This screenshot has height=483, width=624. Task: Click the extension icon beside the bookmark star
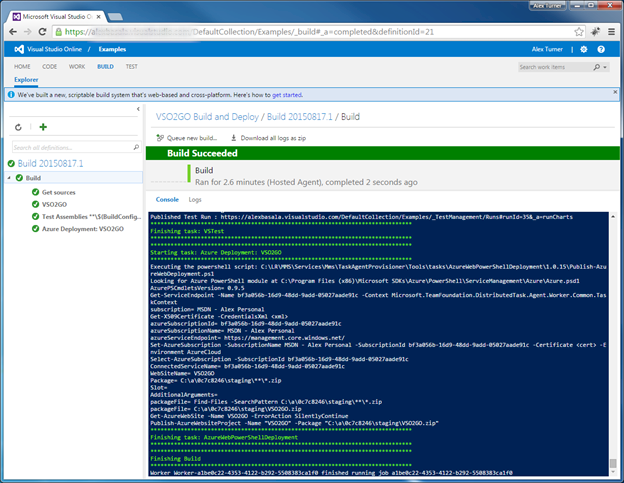coord(595,32)
